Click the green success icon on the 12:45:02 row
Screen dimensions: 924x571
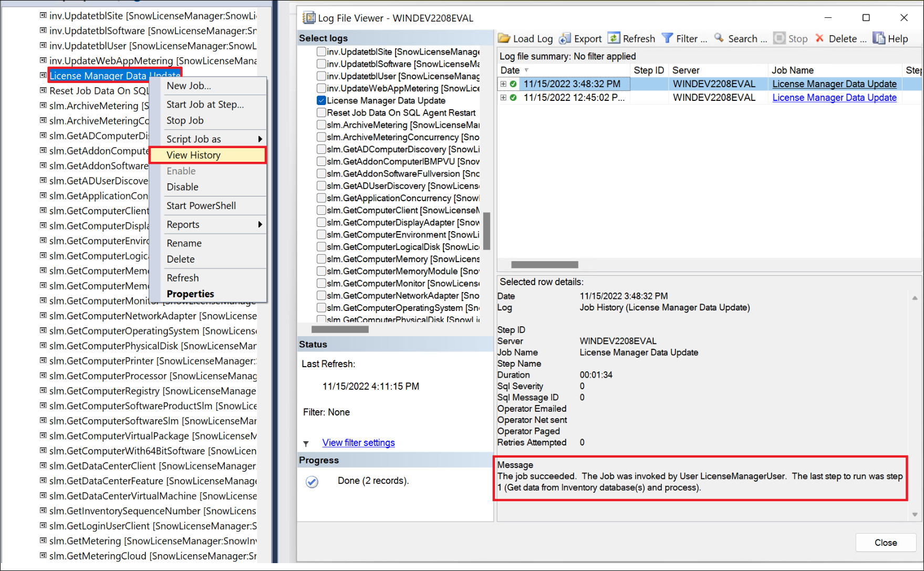(x=513, y=97)
